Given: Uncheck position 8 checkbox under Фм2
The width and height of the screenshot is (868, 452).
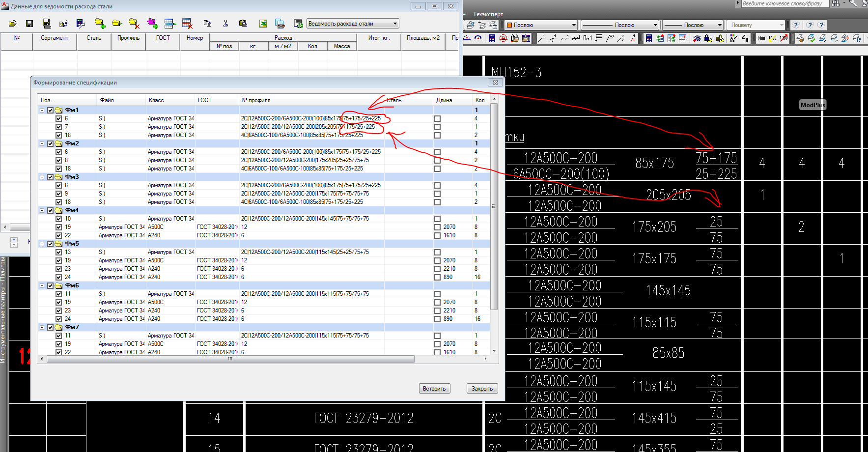Looking at the screenshot, I should (x=58, y=160).
